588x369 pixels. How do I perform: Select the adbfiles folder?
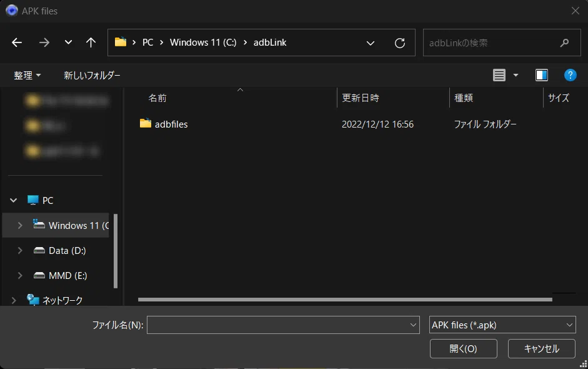(x=171, y=124)
